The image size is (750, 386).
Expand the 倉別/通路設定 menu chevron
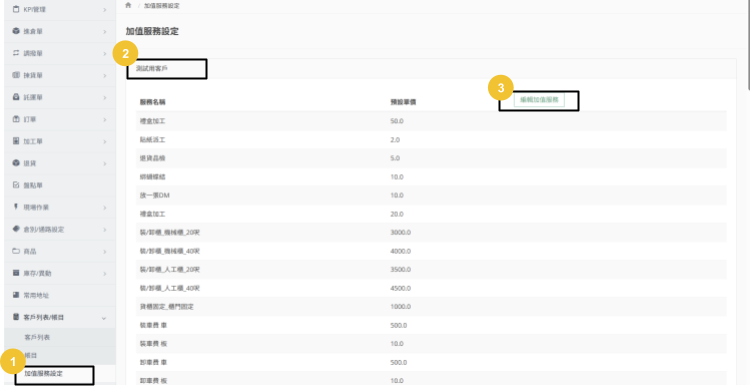coord(104,230)
